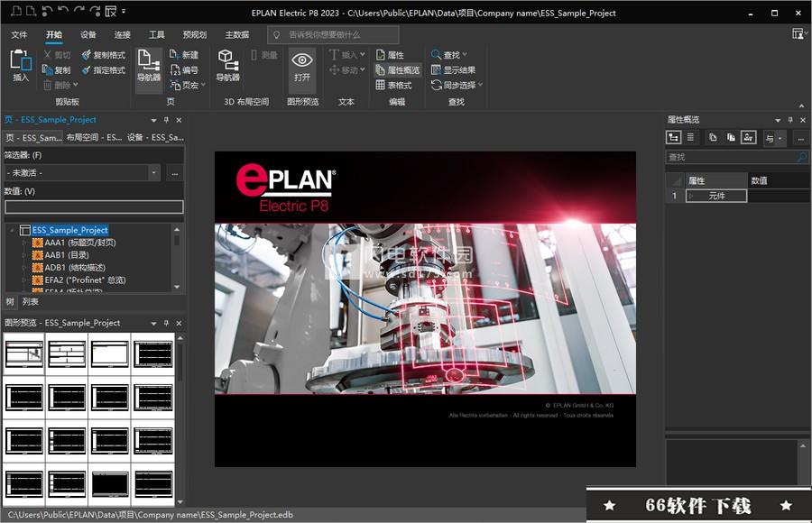Switch to the 布局空间 navigator tab
The height and width of the screenshot is (523, 812).
[x=94, y=138]
